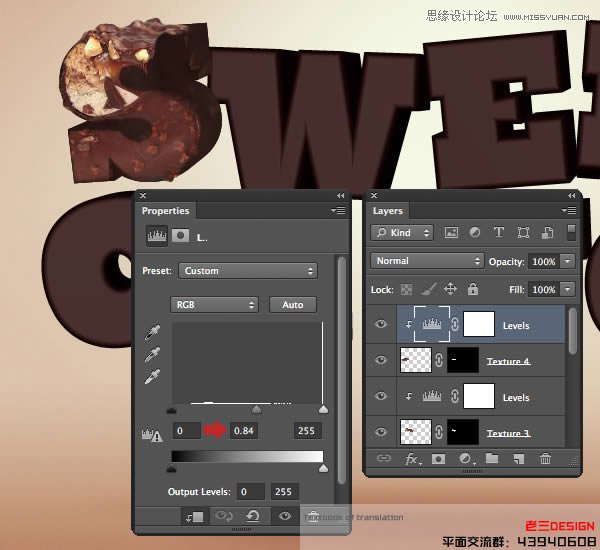Hide the top Levels layer
This screenshot has width=600, height=550.
[x=381, y=324]
